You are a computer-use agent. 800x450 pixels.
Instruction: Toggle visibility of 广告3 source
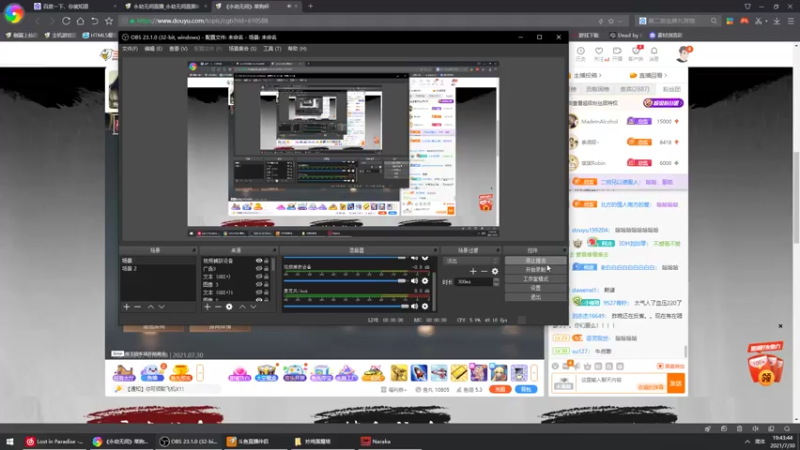point(259,268)
